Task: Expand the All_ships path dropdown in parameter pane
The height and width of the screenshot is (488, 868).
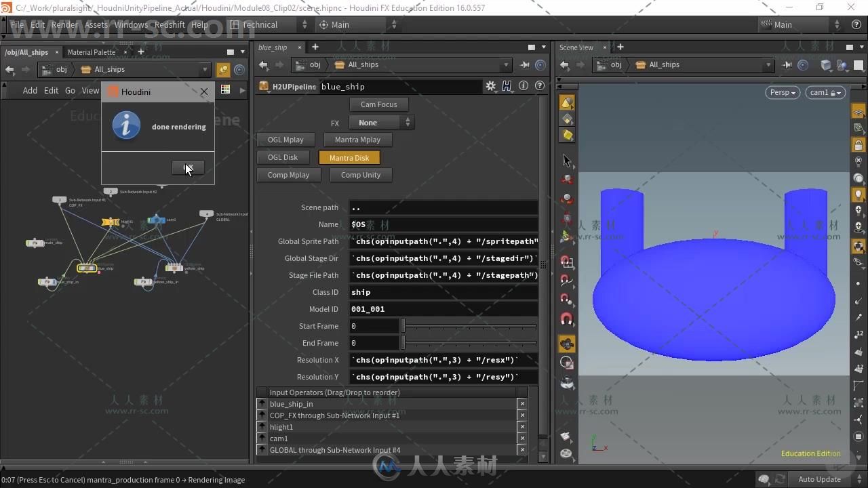Action: pyautogui.click(x=505, y=65)
